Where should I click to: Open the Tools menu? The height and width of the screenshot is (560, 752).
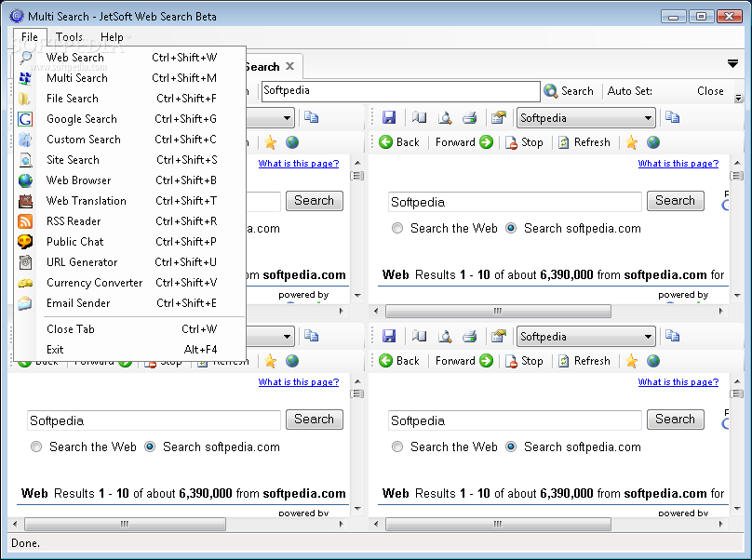click(x=69, y=37)
